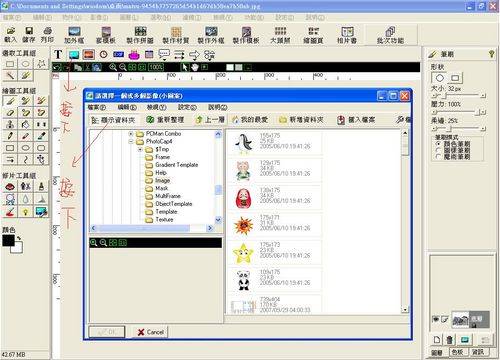This screenshot has height=360, width=500.
Task: Choose the round brush shape
Action: [x=439, y=78]
